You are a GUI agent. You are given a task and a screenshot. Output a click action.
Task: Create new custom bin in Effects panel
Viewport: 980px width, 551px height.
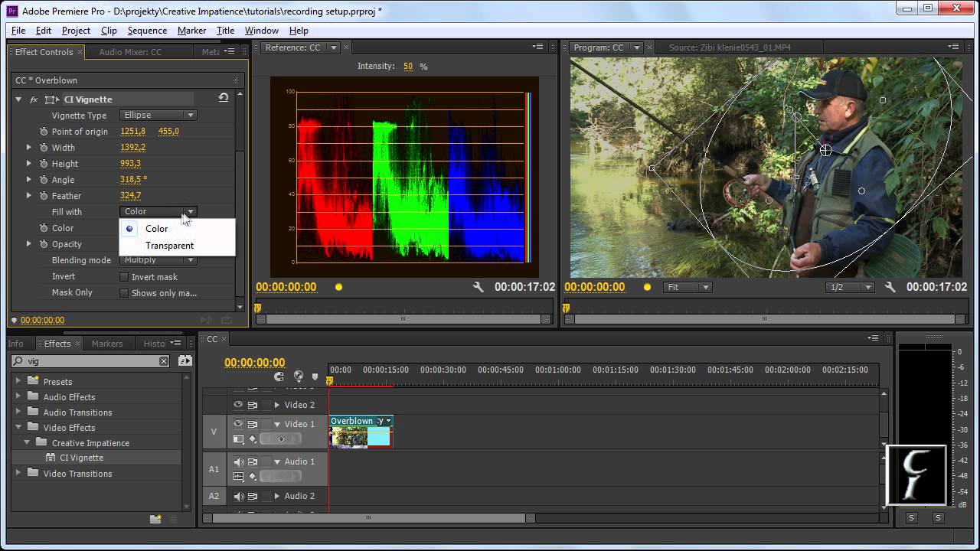pos(155,519)
